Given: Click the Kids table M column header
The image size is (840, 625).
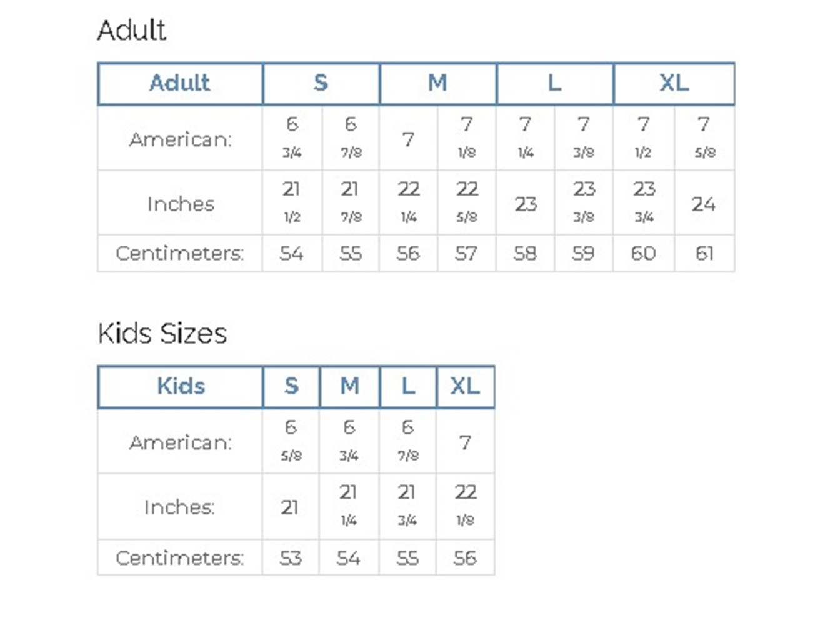Looking at the screenshot, I should [x=349, y=386].
